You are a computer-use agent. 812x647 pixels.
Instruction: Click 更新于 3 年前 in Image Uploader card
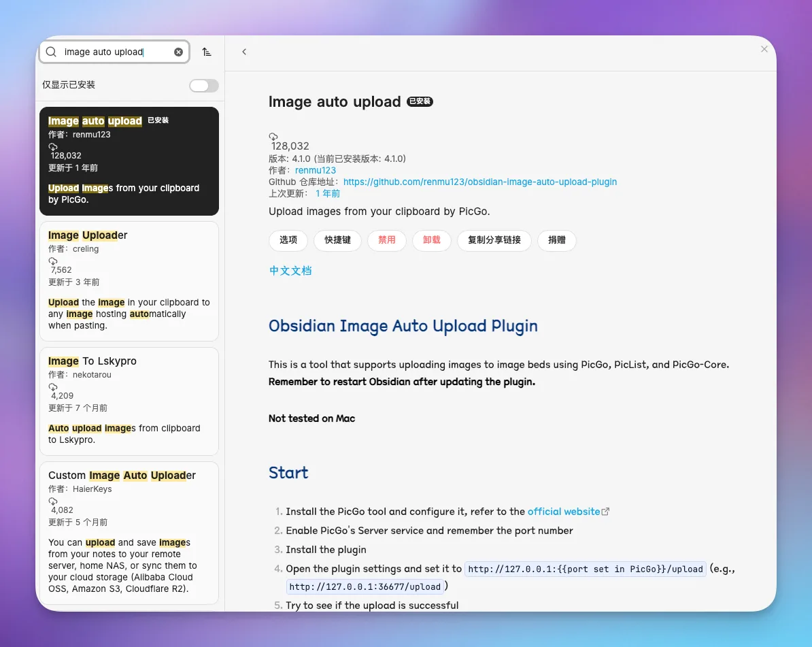[x=74, y=282]
